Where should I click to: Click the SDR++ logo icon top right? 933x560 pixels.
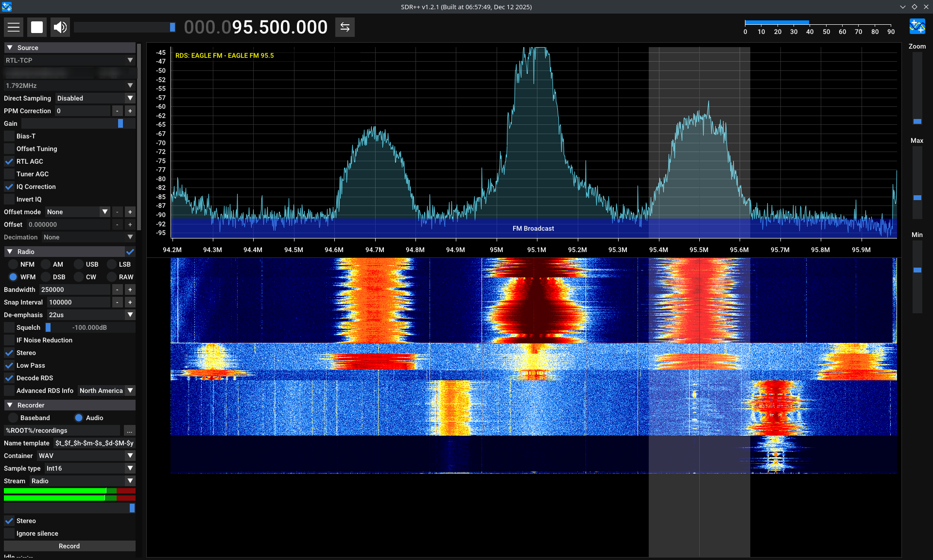coord(917,26)
